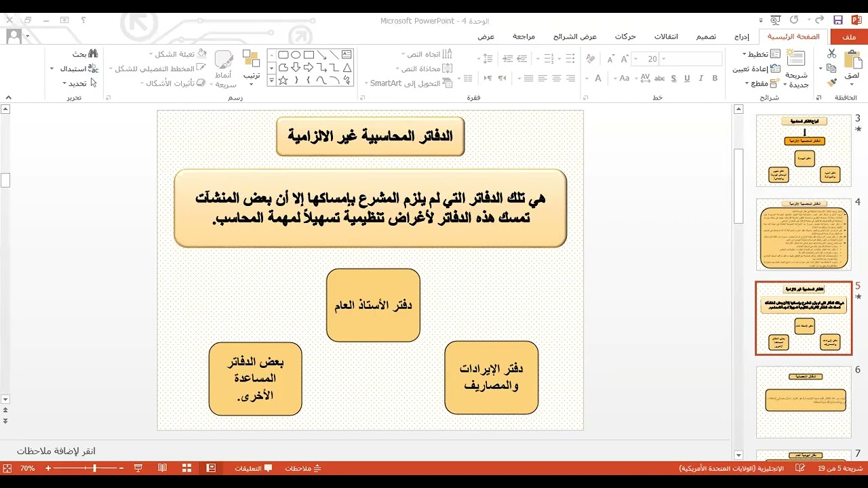Select slide 4 thumbnail
868x488 pixels.
coord(804,235)
